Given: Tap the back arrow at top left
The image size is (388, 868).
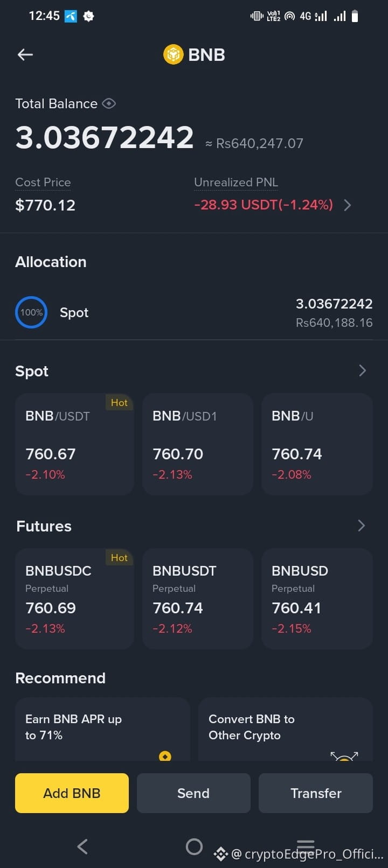Looking at the screenshot, I should [25, 54].
